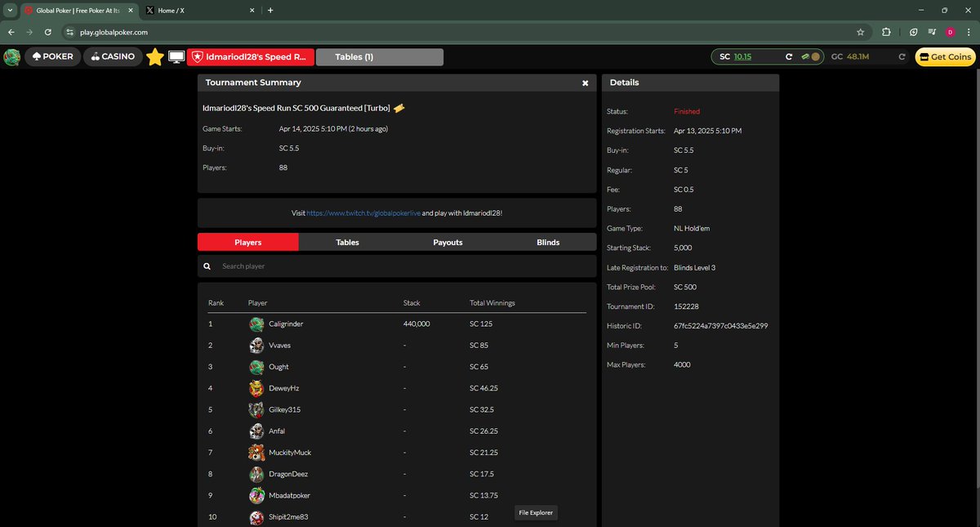
Task: Click the SC 10.15 balance amount
Action: pos(742,57)
